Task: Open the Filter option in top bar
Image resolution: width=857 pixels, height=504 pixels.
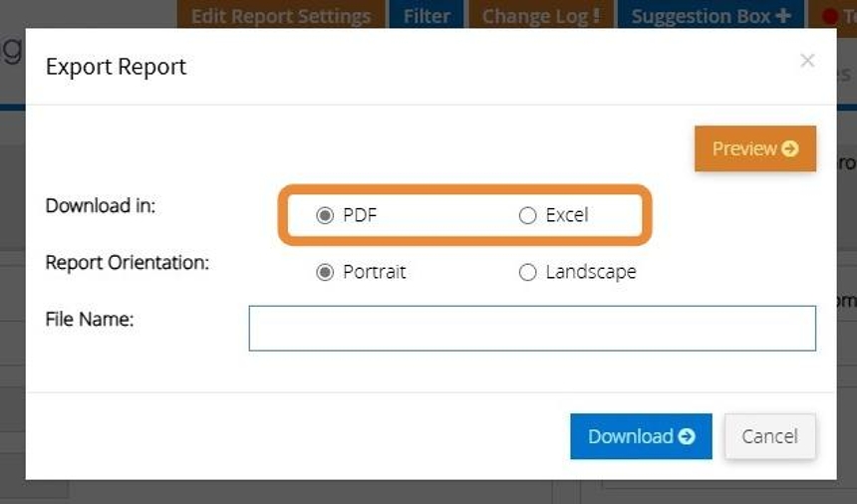Action: pos(427,16)
